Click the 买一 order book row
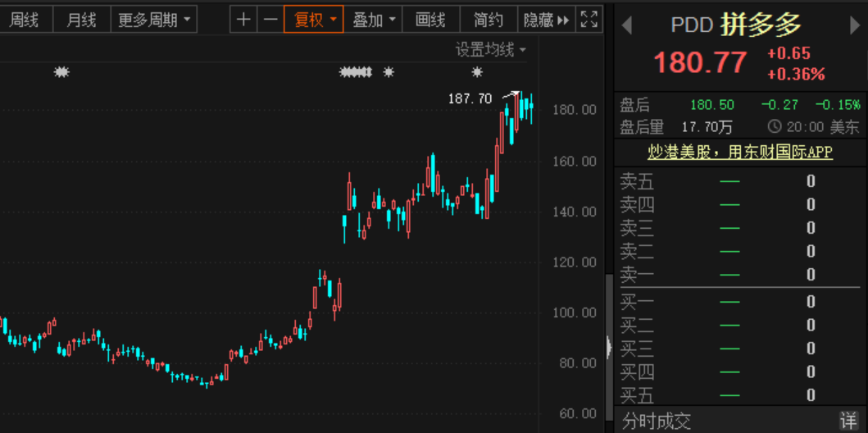The image size is (868, 433). [740, 301]
